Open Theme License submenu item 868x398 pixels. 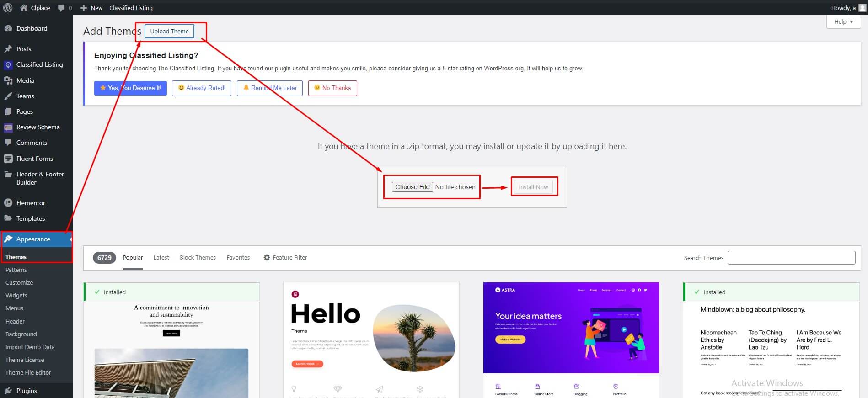pos(25,360)
